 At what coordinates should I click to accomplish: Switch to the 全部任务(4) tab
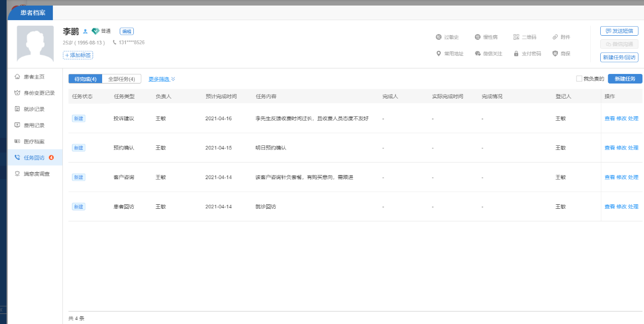click(x=121, y=79)
